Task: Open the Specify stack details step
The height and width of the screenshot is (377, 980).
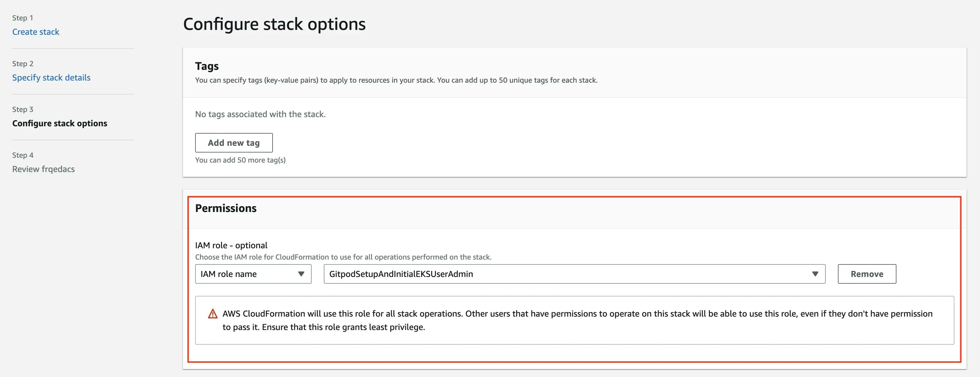Action: [x=51, y=77]
